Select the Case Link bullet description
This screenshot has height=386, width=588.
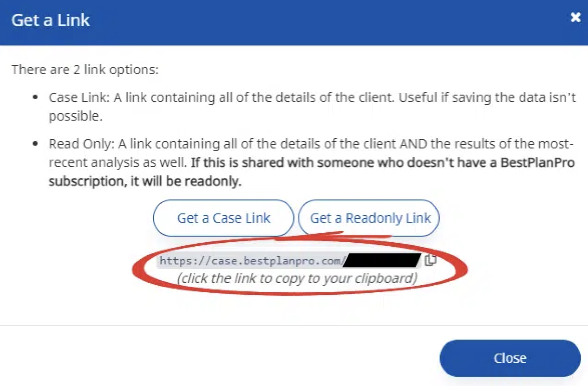click(312, 98)
